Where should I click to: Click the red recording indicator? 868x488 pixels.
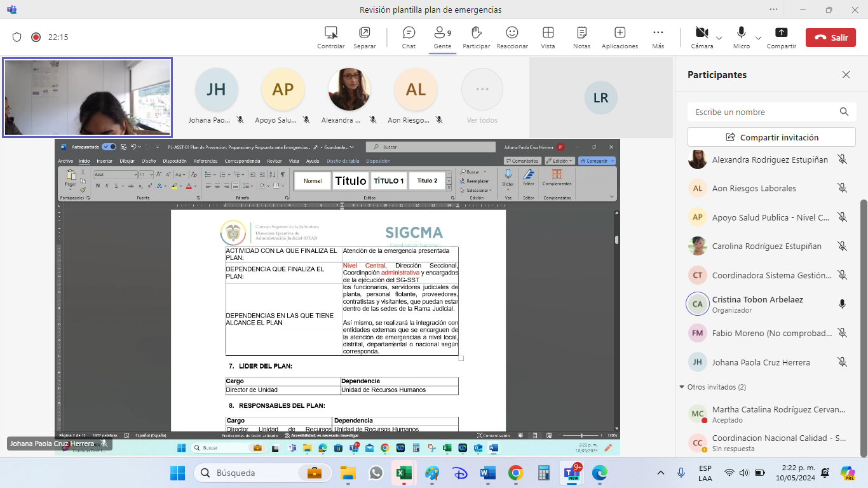pyautogui.click(x=36, y=37)
